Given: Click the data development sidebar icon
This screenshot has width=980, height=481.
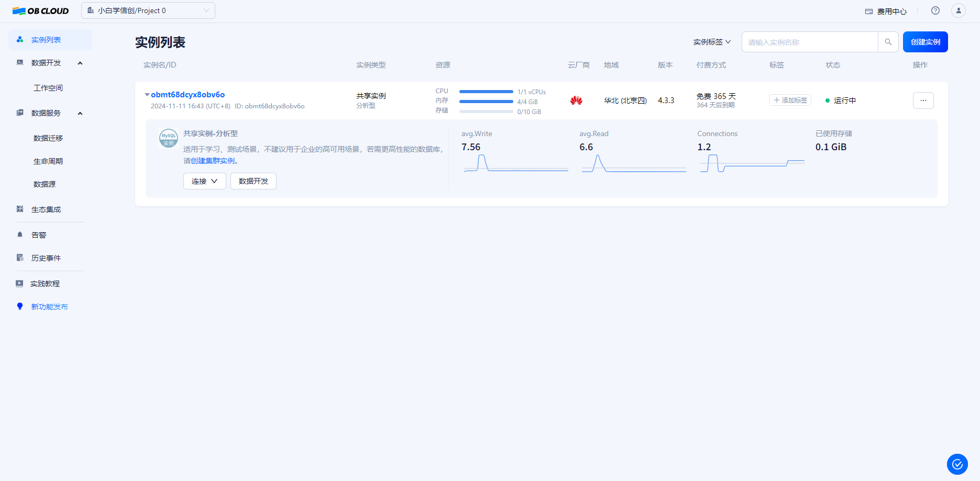Looking at the screenshot, I should coord(20,63).
